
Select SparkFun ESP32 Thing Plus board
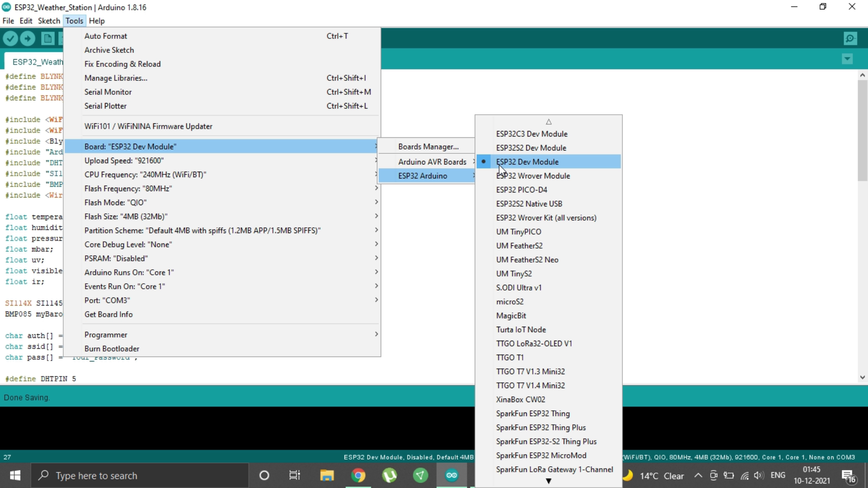click(x=549, y=427)
